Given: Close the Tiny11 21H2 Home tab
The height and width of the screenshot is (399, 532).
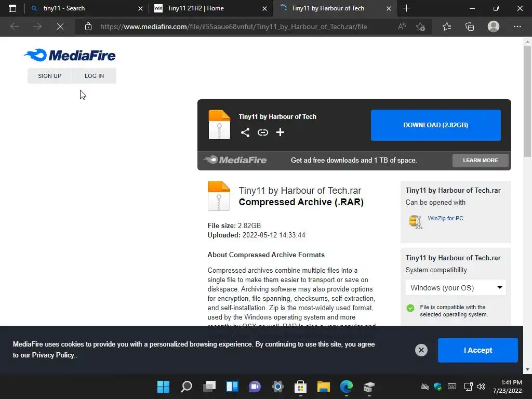Looking at the screenshot, I should [264, 8].
